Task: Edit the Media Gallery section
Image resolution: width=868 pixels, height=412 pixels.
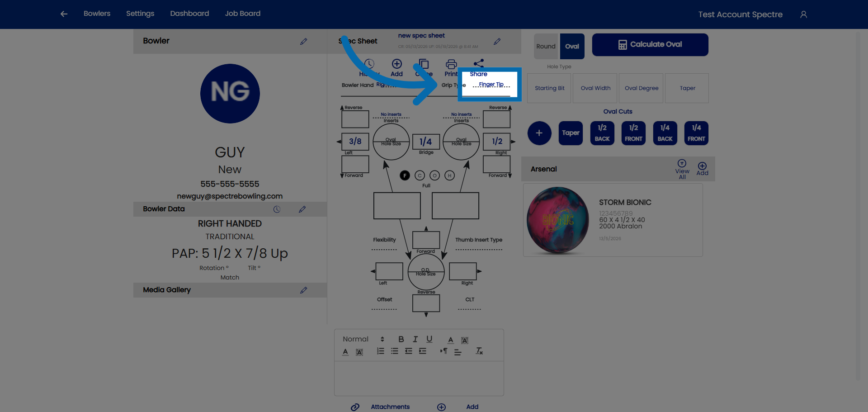Action: pyautogui.click(x=303, y=290)
